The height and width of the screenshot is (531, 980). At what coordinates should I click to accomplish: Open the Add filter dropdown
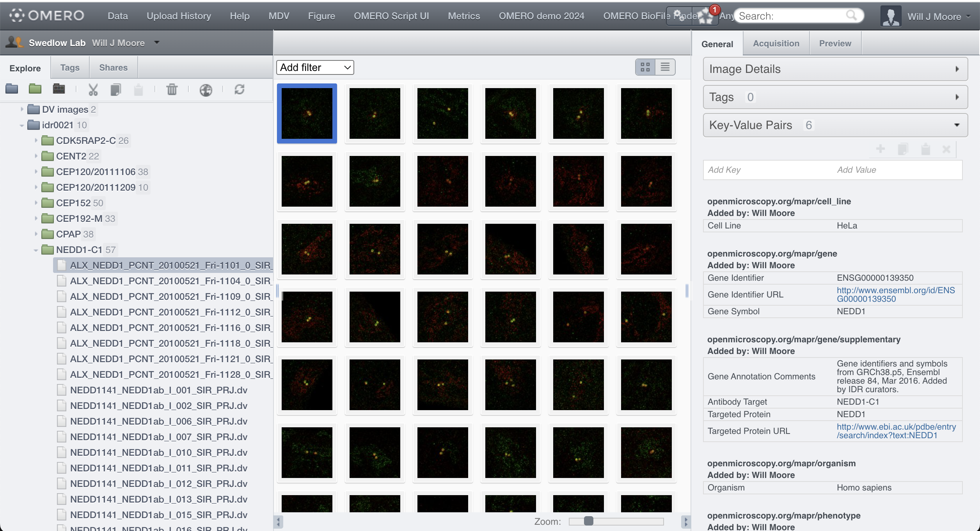coord(315,67)
